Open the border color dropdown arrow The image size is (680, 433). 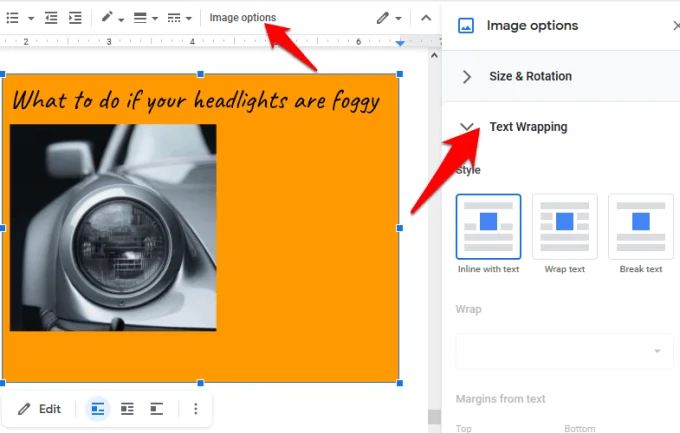click(121, 20)
